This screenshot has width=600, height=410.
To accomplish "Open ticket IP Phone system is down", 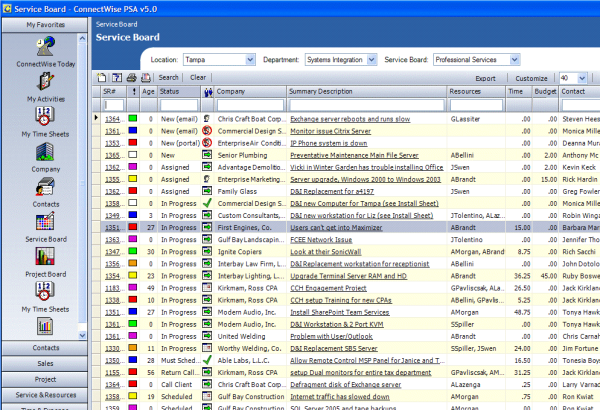I will [x=328, y=143].
